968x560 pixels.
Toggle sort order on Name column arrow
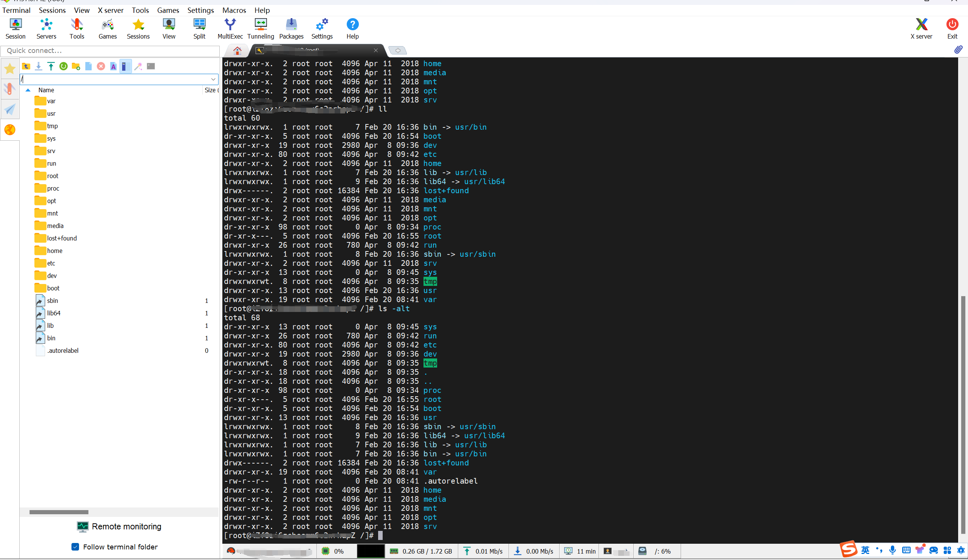coord(28,90)
